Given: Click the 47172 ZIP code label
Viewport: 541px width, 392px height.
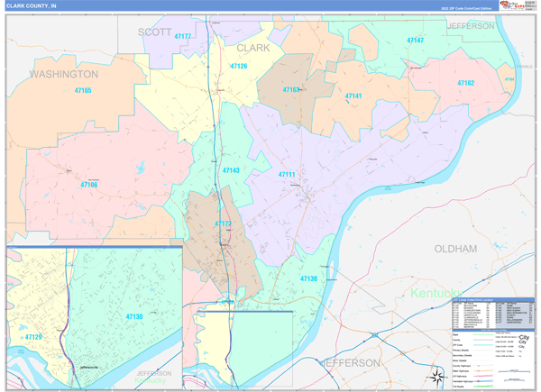Looking at the screenshot, I should 223,223.
